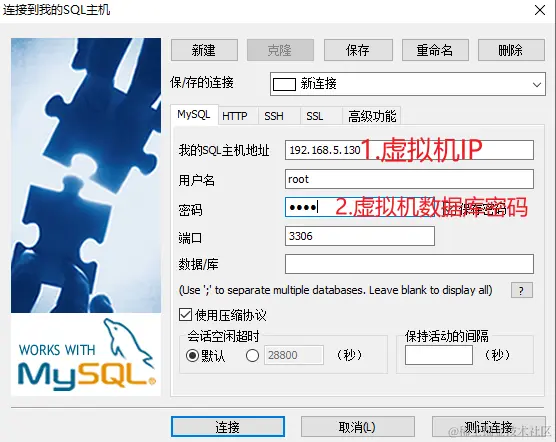Switch to the SSH tab
The height and width of the screenshot is (442, 556).
pyautogui.click(x=274, y=116)
